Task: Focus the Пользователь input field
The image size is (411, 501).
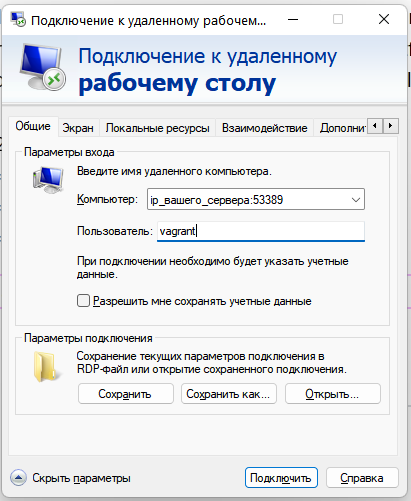Action: (x=261, y=231)
